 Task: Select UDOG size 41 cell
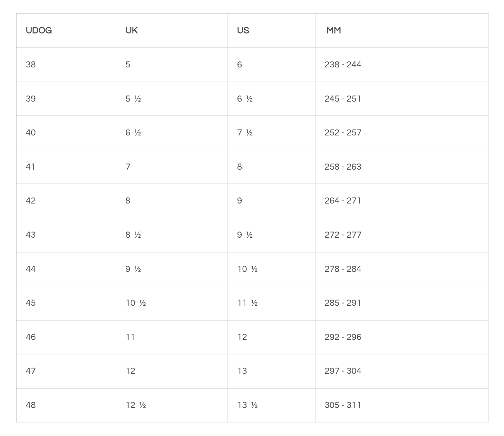click(x=31, y=167)
